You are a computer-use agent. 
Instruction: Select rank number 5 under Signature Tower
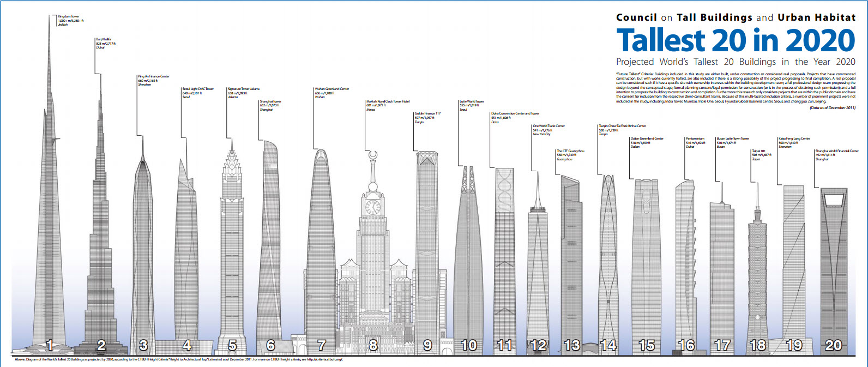click(233, 345)
